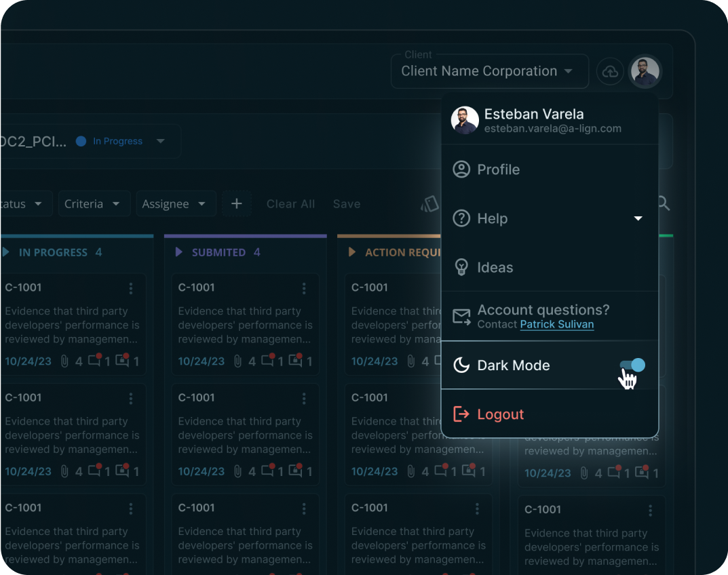Click comment icon on second IN PROGRESS card

[95, 470]
